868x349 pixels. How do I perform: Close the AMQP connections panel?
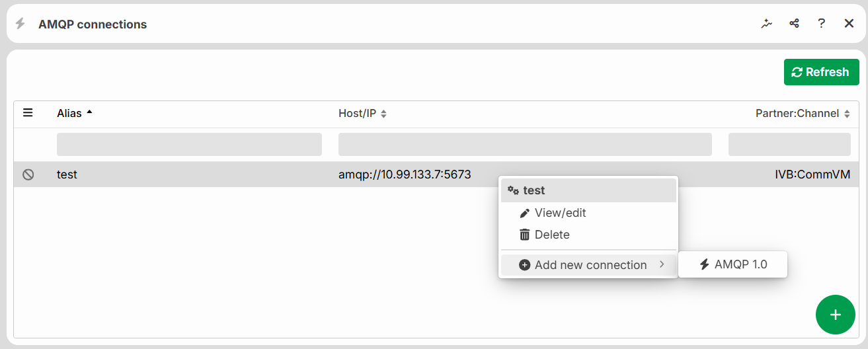849,24
